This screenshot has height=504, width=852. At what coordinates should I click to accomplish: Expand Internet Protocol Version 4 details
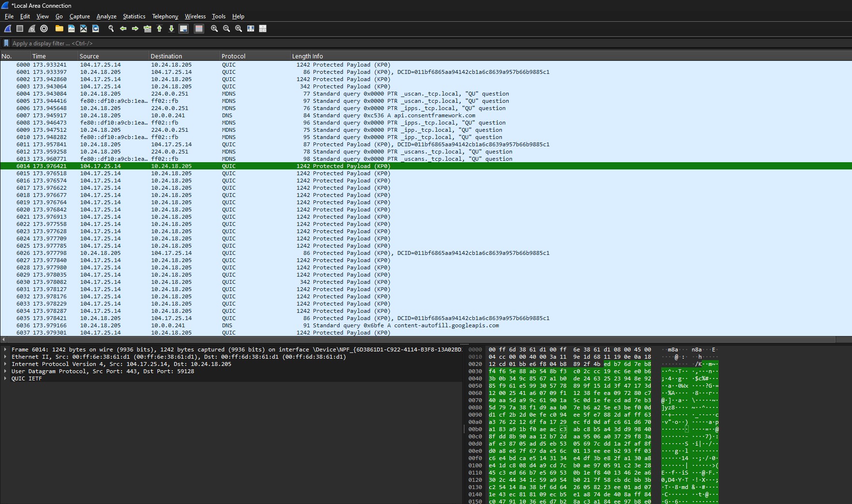6,364
